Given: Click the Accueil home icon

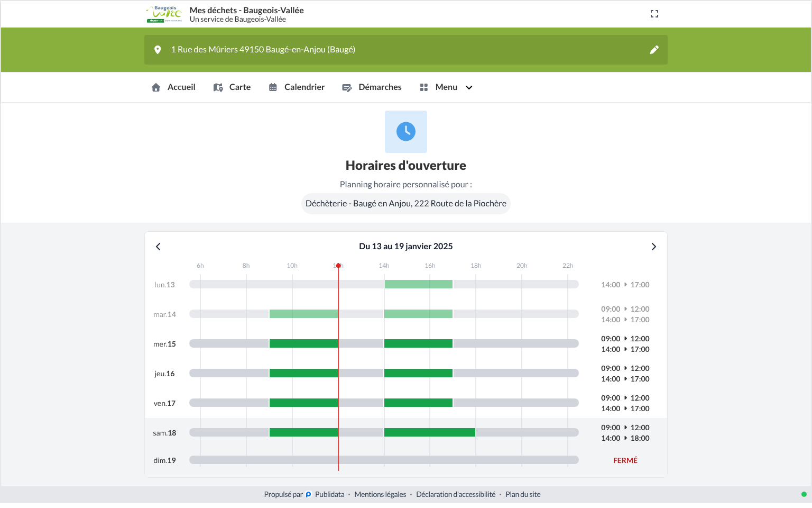Looking at the screenshot, I should coord(156,87).
